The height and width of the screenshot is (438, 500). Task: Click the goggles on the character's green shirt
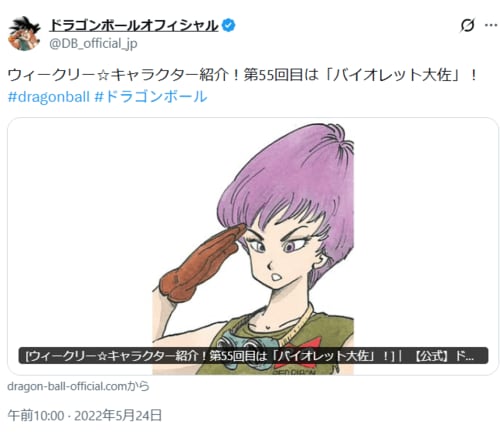pyautogui.click(x=247, y=347)
